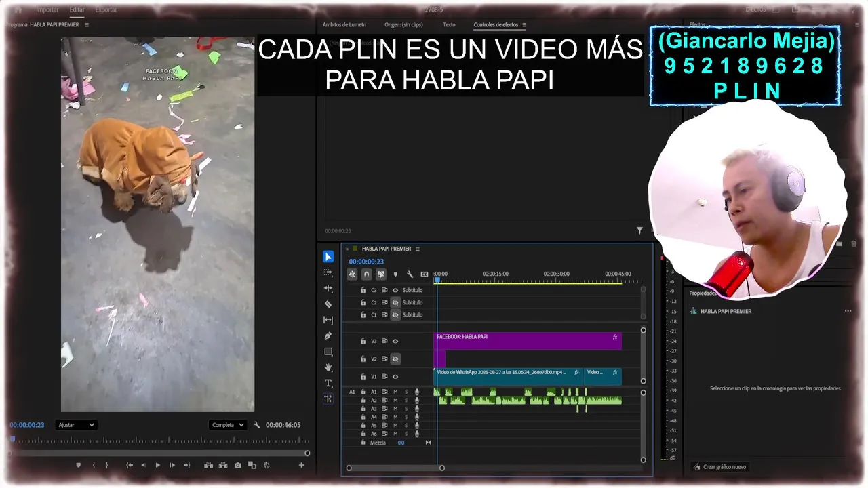
Task: Select the Razor tool
Action: [x=328, y=304]
